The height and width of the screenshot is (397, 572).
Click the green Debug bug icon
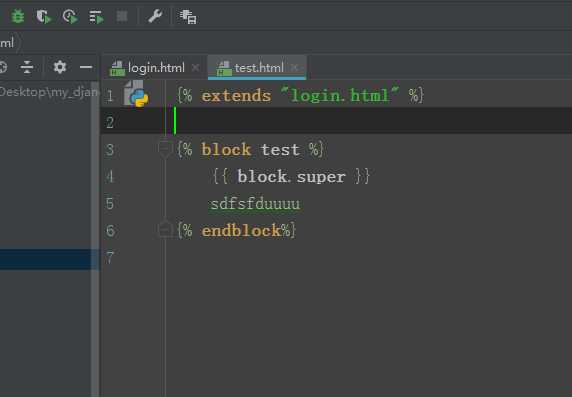(x=18, y=16)
